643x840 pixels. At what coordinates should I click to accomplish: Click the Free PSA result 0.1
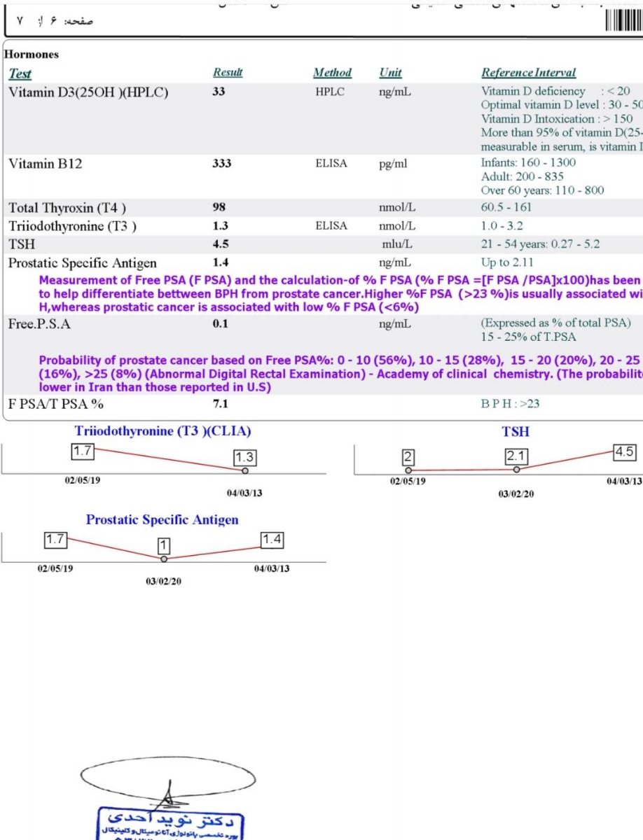pos(220,323)
